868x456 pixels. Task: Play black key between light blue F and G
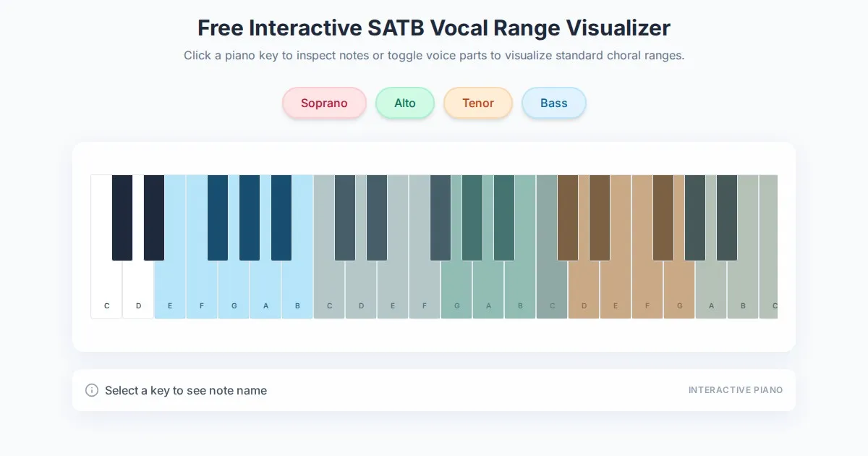[218, 217]
